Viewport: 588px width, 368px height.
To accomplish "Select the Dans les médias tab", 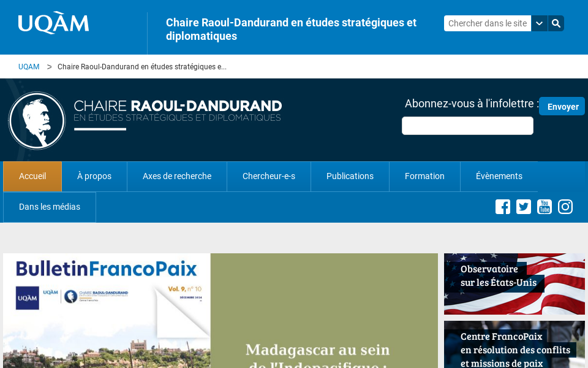I will [x=49, y=207].
